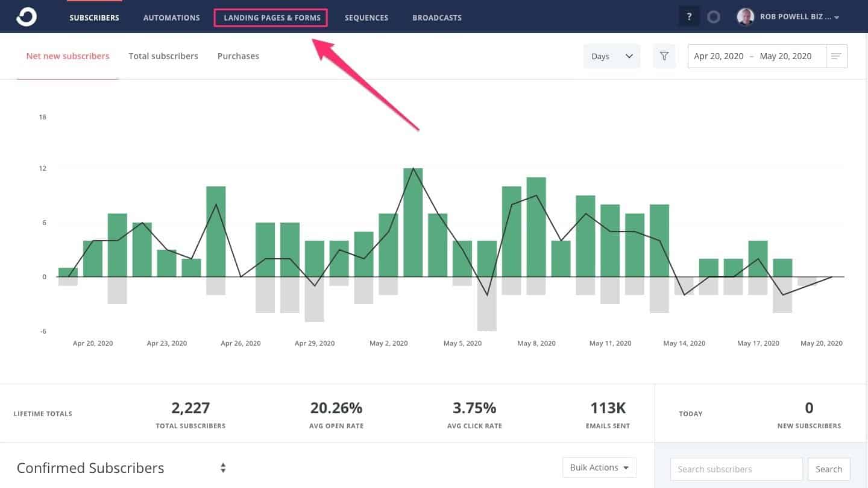868x488 pixels.
Task: Click the Search button
Action: point(829,469)
